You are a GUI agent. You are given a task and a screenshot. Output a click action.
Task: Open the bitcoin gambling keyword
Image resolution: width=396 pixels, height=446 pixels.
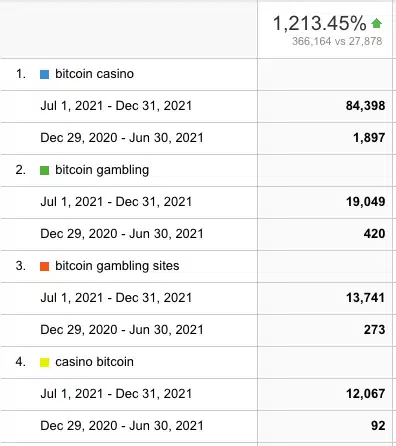pos(102,170)
